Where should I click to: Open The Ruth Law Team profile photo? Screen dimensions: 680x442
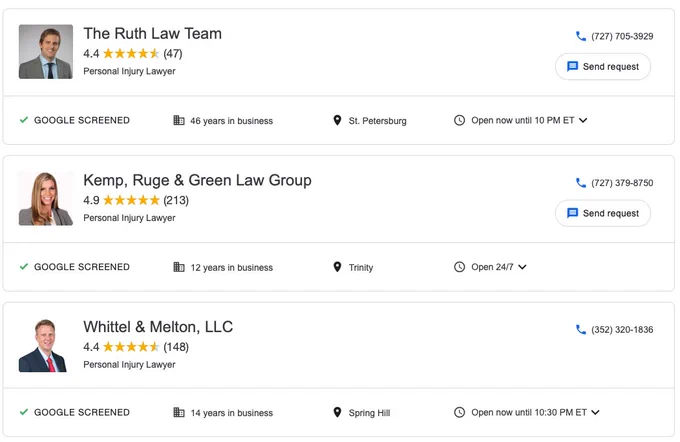click(46, 52)
